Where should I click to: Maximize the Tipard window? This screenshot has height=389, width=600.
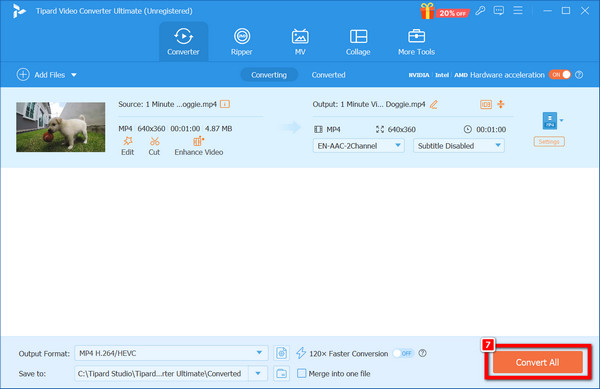pyautogui.click(x=566, y=11)
